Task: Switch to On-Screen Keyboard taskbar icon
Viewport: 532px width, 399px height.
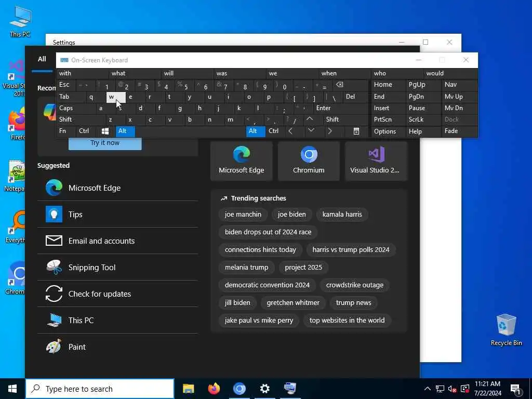Action: [x=290, y=389]
